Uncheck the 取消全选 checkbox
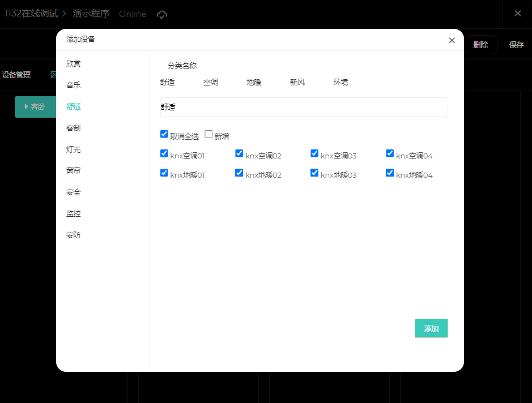The width and height of the screenshot is (532, 403). click(x=164, y=134)
